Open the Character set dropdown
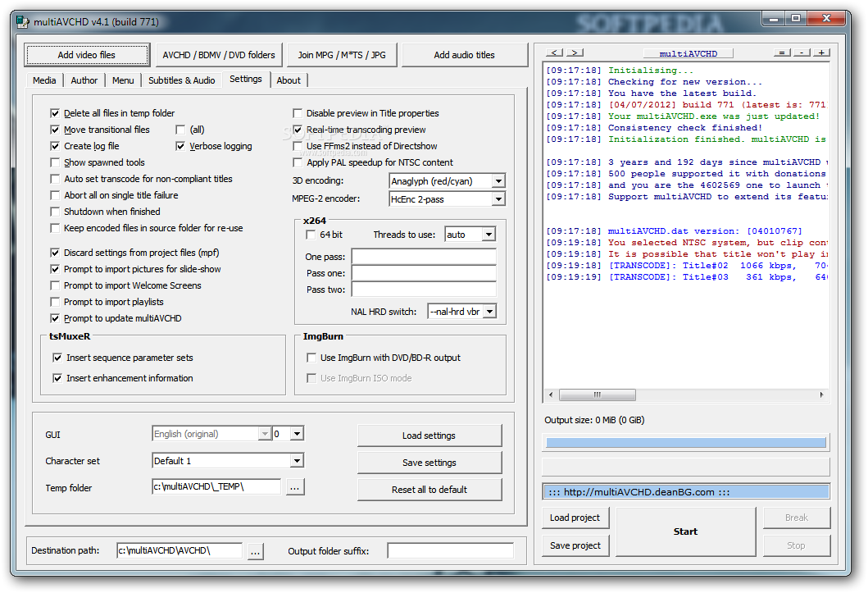This screenshot has height=593, width=868. (298, 461)
